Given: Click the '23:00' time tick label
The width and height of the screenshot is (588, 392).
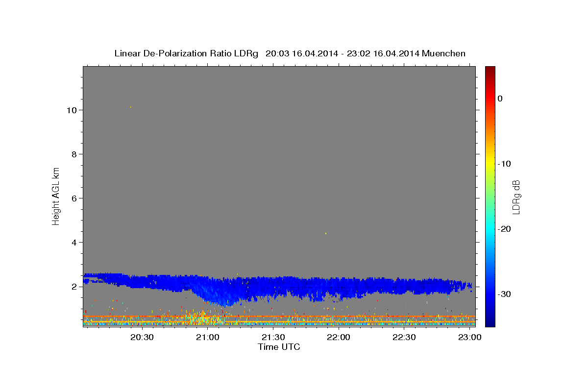Looking at the screenshot, I should (469, 338).
